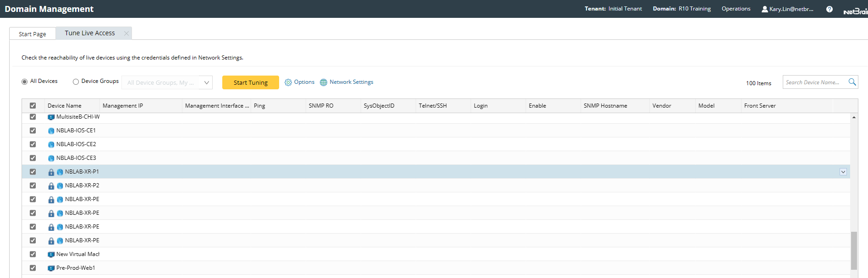The image size is (868, 278).
Task: Click the router icon for NBLAB-IOS-CE1
Action: [51, 131]
